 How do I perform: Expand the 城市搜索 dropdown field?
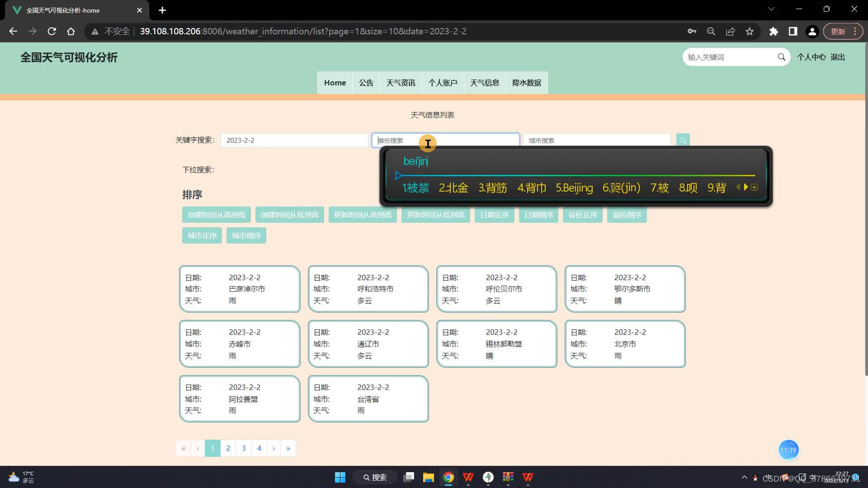(597, 140)
